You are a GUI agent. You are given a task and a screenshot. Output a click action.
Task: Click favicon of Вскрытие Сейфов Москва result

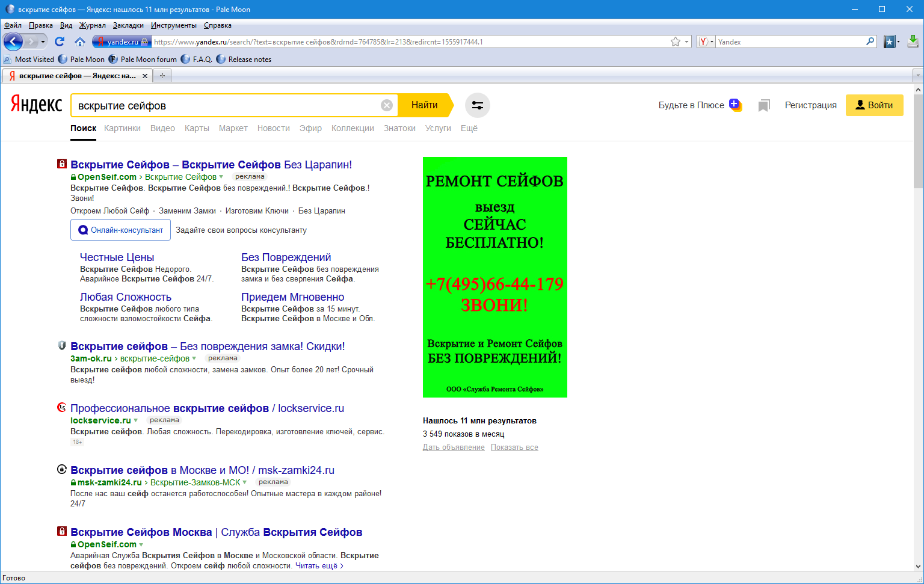click(61, 531)
